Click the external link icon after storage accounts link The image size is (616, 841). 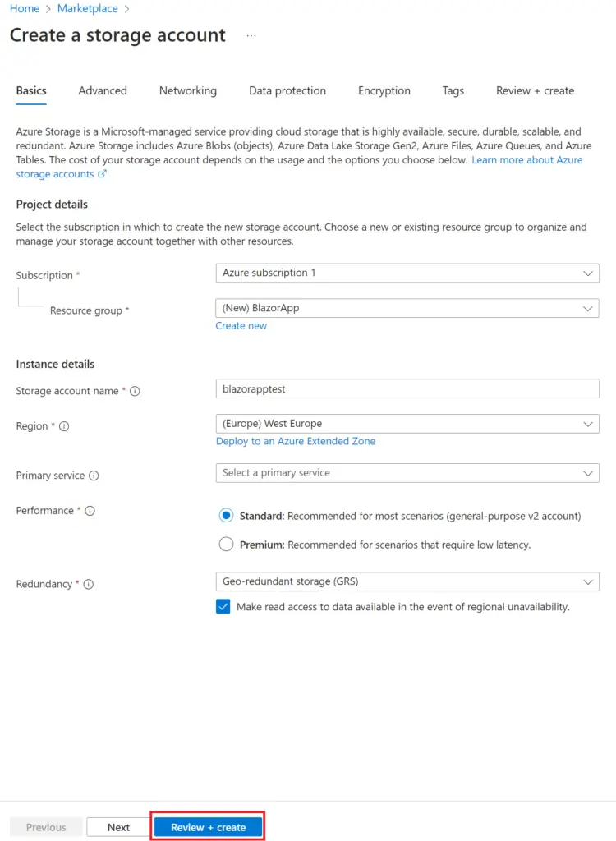pyautogui.click(x=100, y=173)
